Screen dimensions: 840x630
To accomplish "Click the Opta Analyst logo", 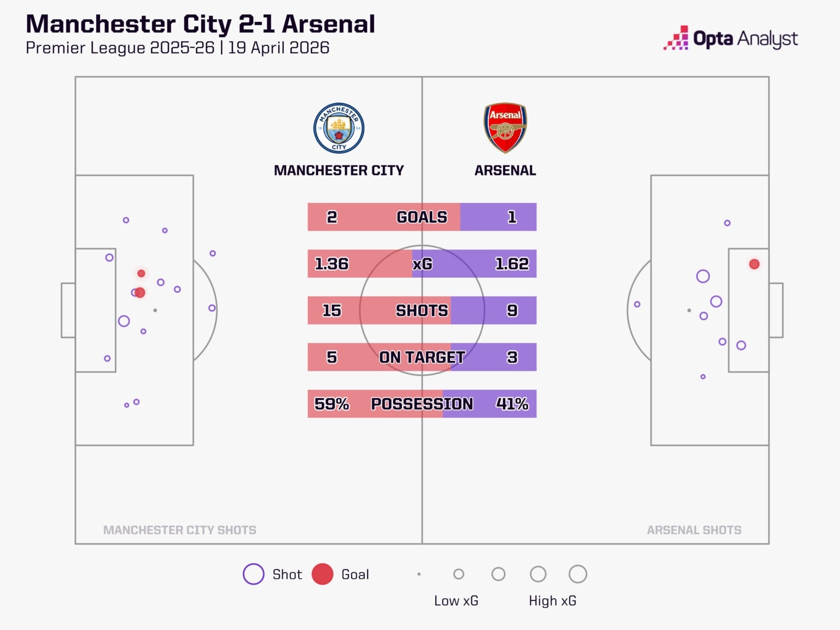I will click(731, 39).
